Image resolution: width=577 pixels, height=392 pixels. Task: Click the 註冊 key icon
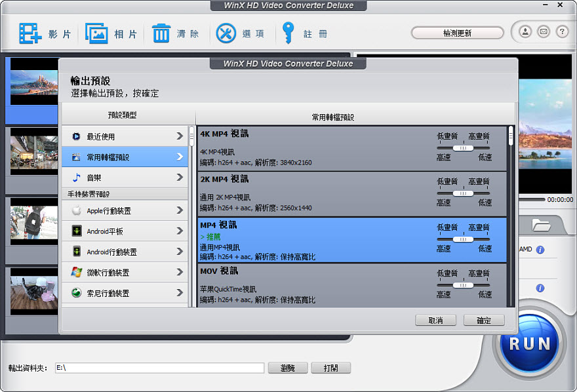287,33
